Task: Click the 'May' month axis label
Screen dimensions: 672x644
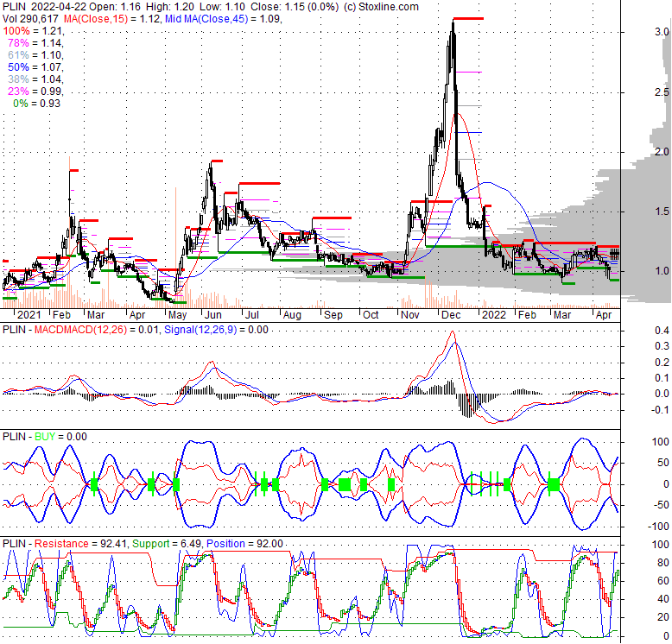Action: (x=177, y=315)
